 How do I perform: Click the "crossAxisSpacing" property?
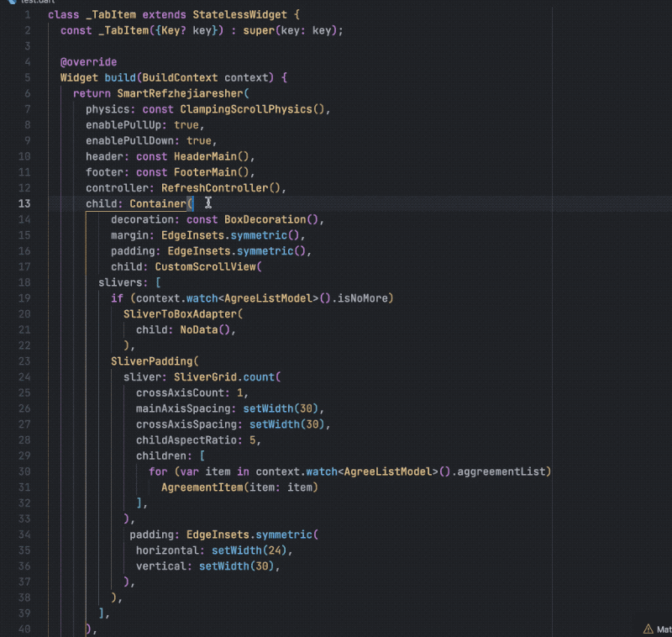(x=186, y=424)
